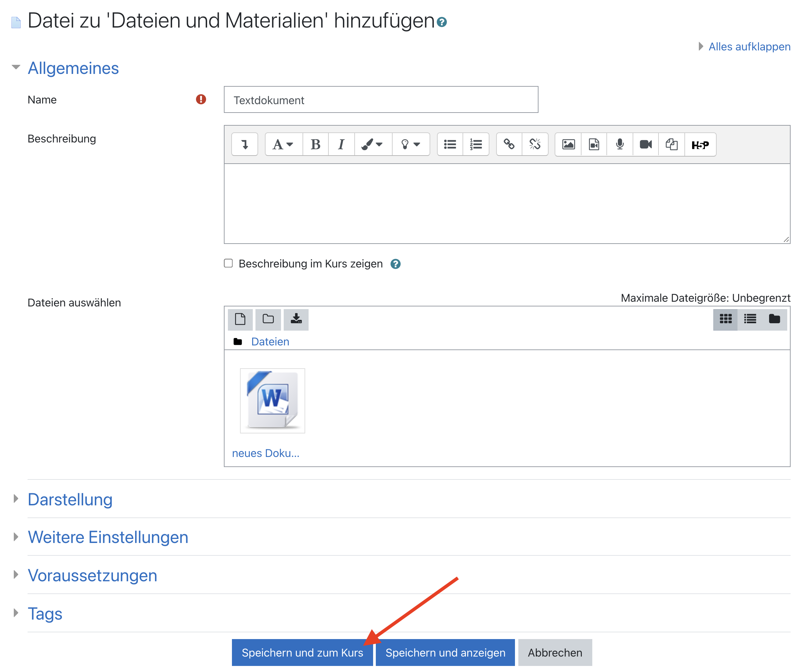This screenshot has height=672, width=798.
Task: Click the download all files icon
Action: (x=296, y=319)
